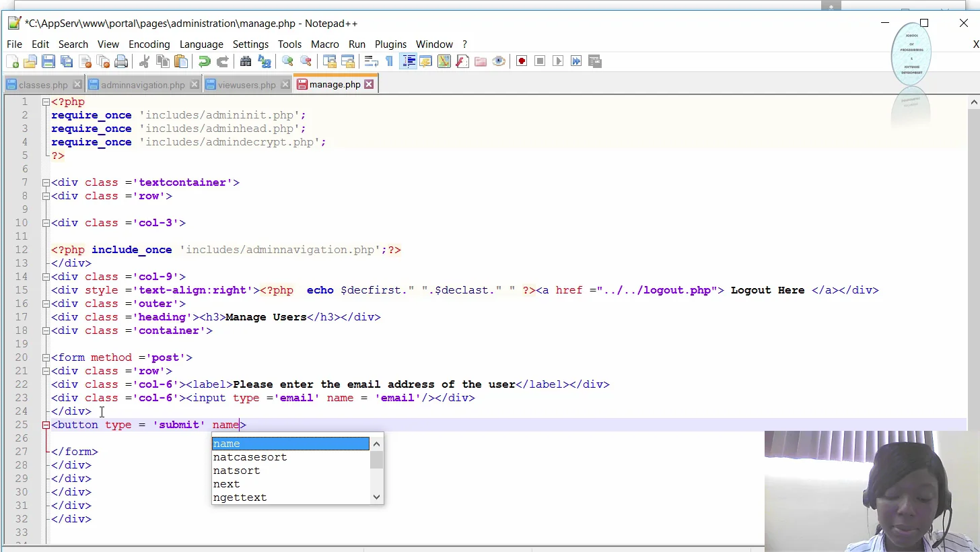Save the current file with the Save icon

48,61
